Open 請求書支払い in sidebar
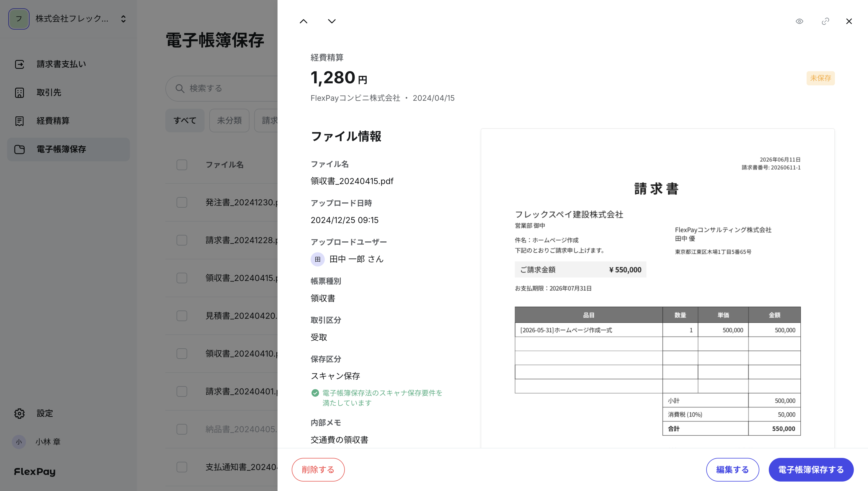Image resolution: width=868 pixels, height=491 pixels. 68,64
